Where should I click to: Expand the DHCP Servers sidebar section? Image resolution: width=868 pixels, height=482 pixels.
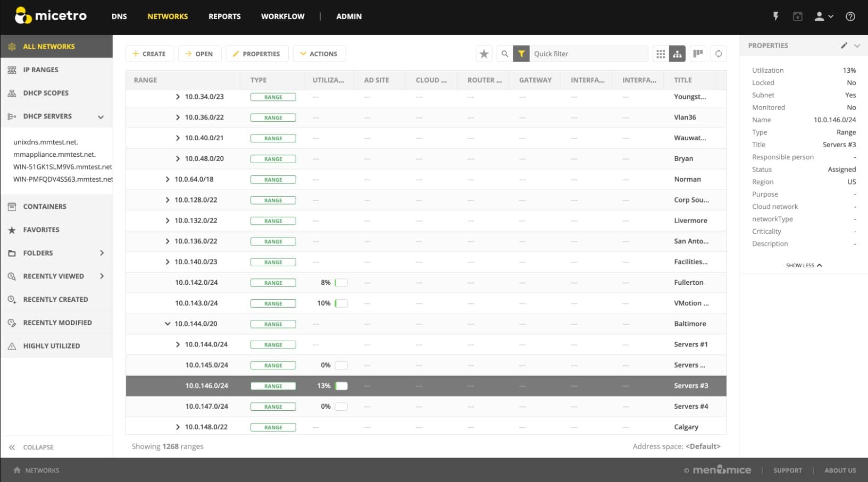click(101, 116)
